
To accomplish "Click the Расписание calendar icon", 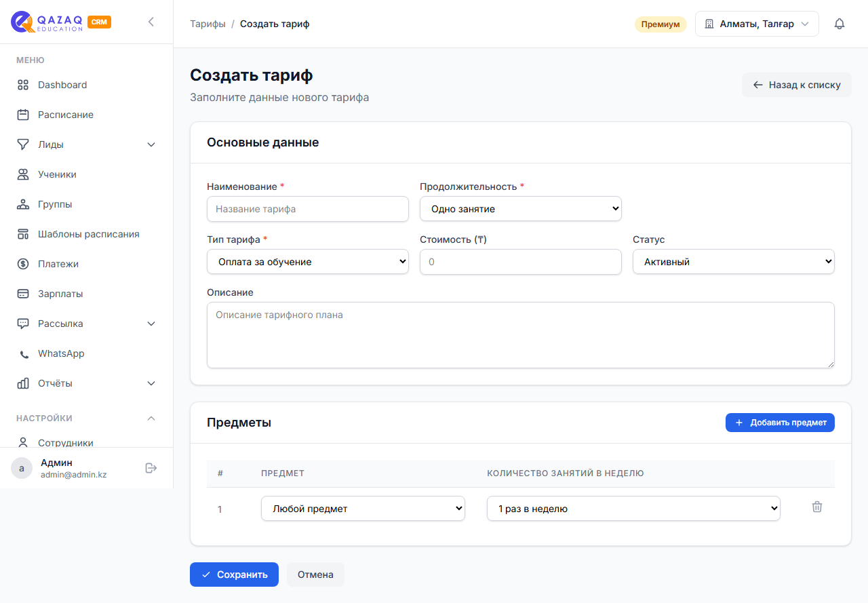I will click(x=23, y=115).
